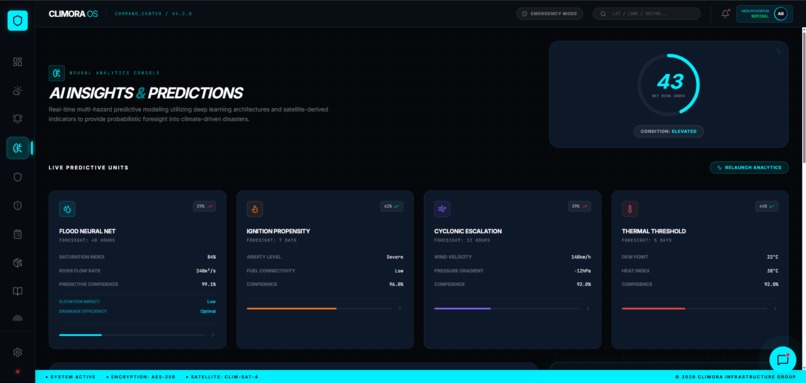The height and width of the screenshot is (383, 806).
Task: Click the River Flow Rate 240m³/s value
Action: 206,270
